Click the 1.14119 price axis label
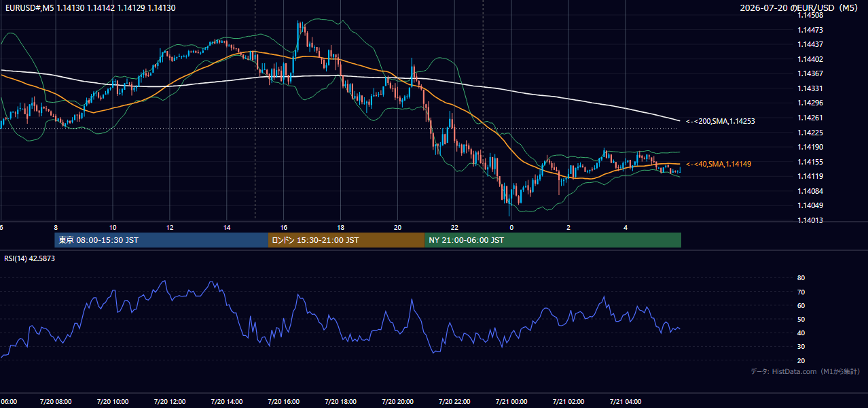The image size is (868, 408). (811, 176)
